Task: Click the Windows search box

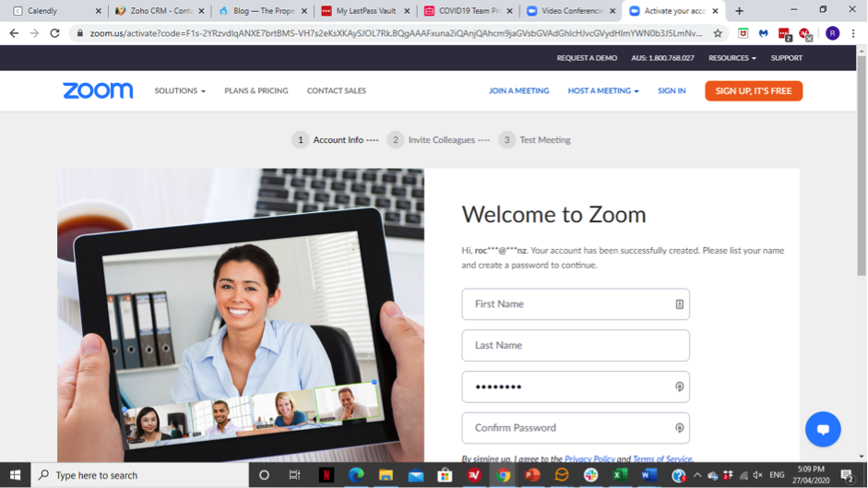Action: pyautogui.click(x=139, y=475)
